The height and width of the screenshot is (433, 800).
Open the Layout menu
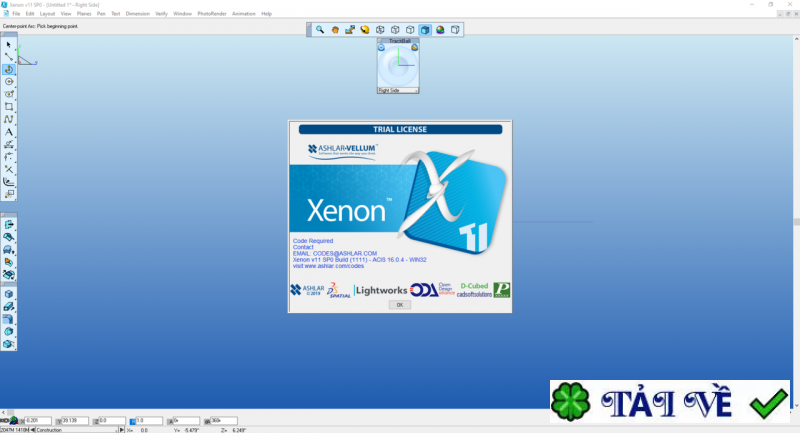coord(47,14)
